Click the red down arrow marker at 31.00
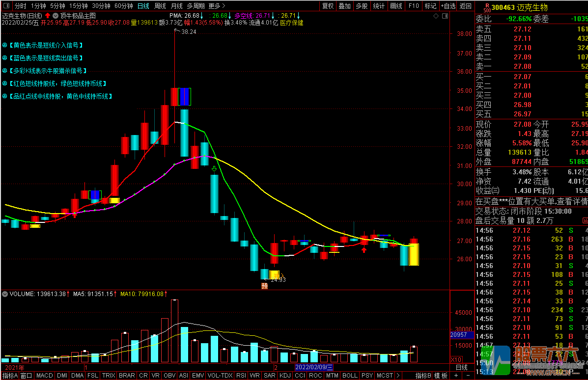This screenshot has height=380, width=588. (214, 169)
